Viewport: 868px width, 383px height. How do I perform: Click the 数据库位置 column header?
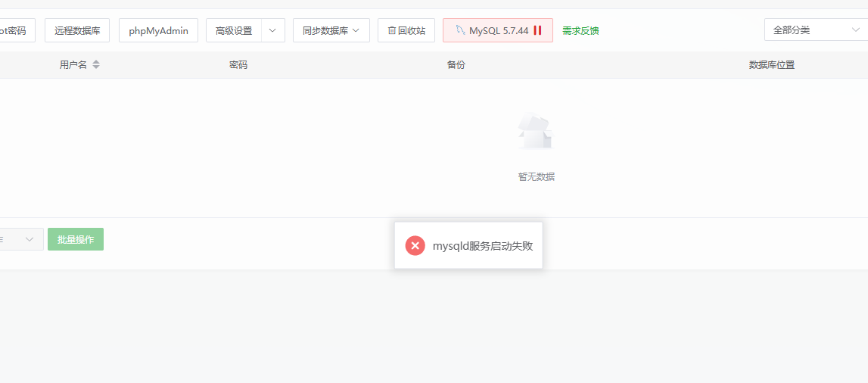pyautogui.click(x=772, y=65)
